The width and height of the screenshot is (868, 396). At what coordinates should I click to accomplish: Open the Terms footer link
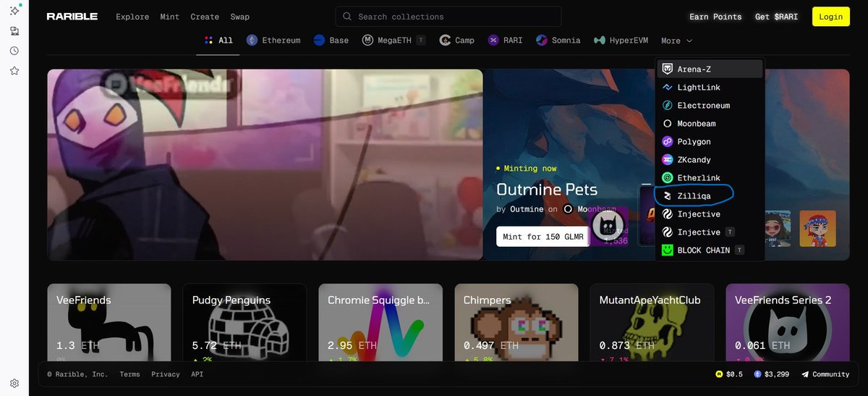130,374
